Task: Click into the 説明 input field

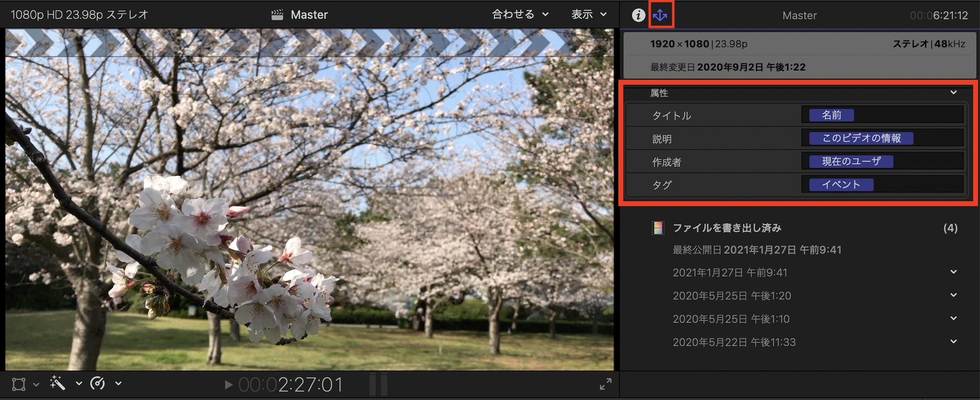Action: point(882,138)
